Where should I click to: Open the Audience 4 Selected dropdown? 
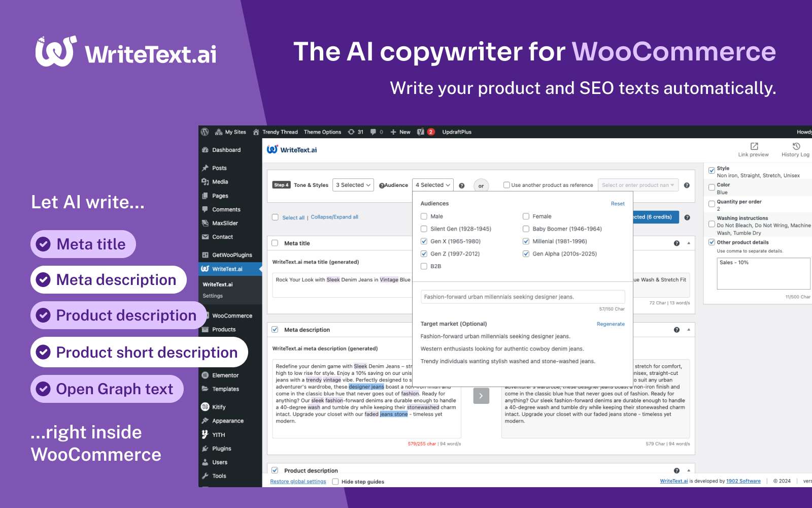tap(432, 185)
